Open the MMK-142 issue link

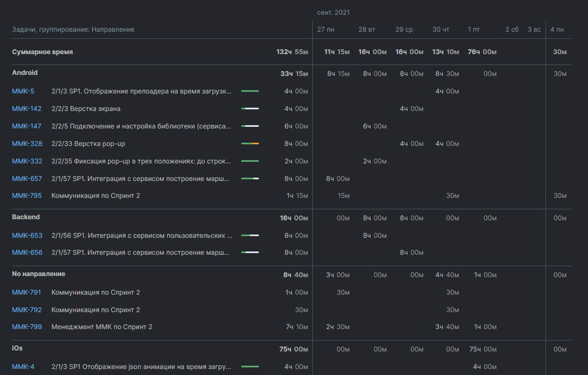(26, 109)
